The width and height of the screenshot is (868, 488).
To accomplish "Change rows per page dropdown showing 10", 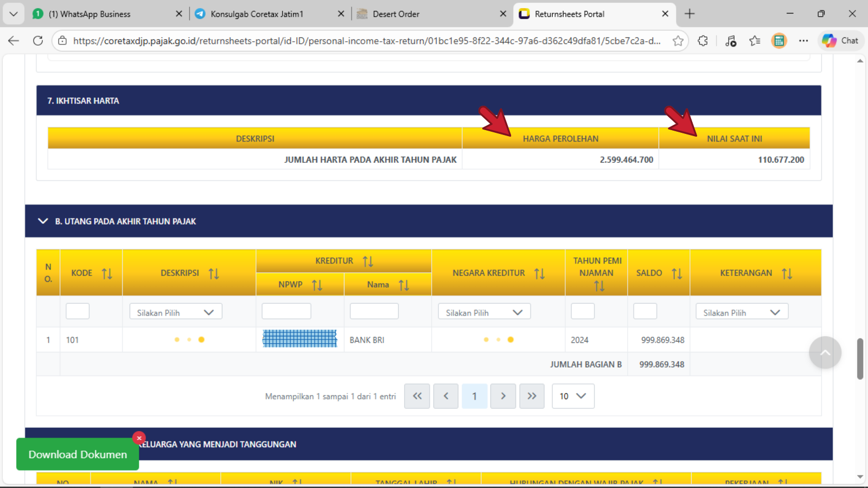I will tap(573, 396).
